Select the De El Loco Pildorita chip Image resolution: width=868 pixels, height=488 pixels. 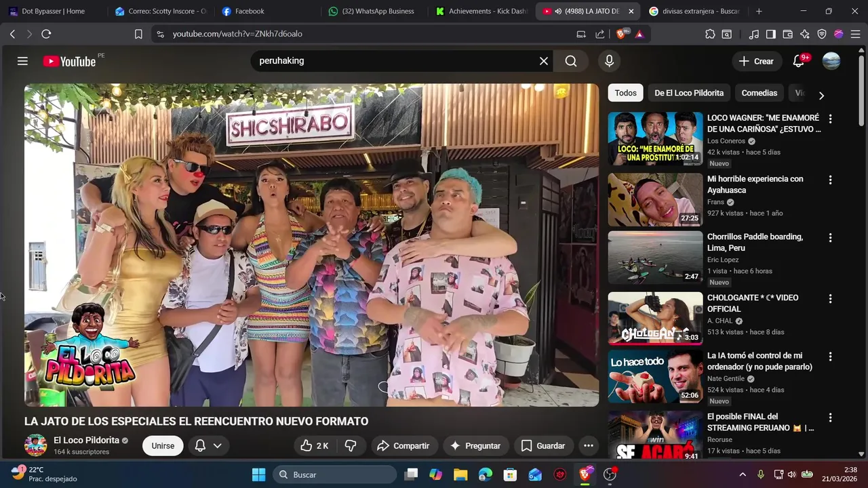[689, 93]
